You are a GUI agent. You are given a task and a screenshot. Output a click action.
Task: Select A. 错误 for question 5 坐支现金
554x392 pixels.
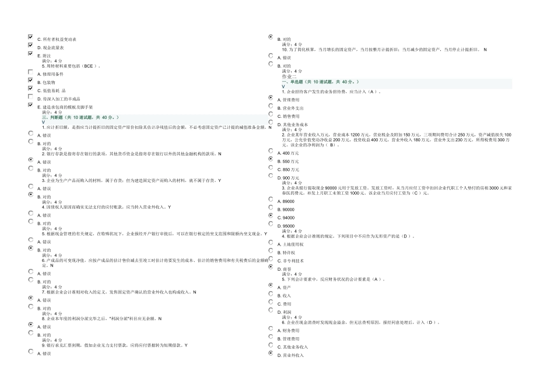(x=31, y=240)
